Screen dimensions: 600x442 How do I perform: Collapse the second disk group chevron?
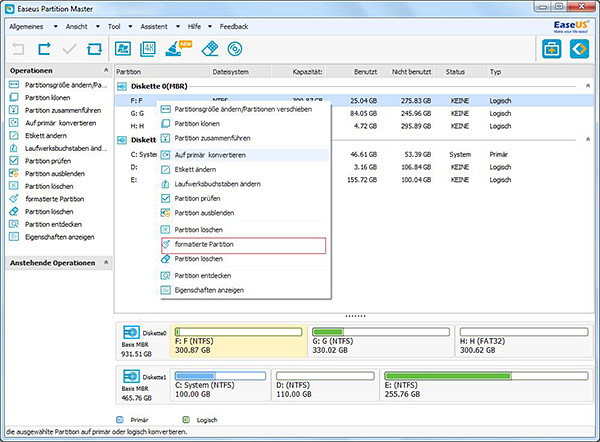pos(588,139)
